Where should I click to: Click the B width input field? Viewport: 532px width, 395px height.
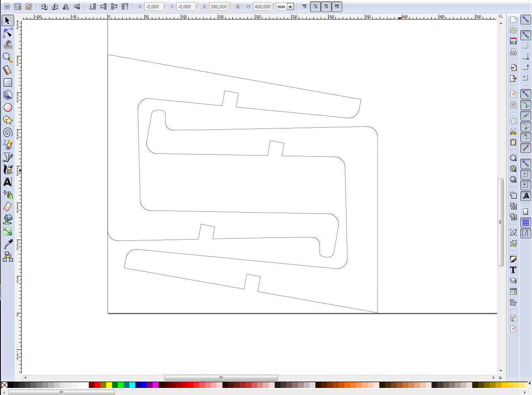pyautogui.click(x=218, y=7)
